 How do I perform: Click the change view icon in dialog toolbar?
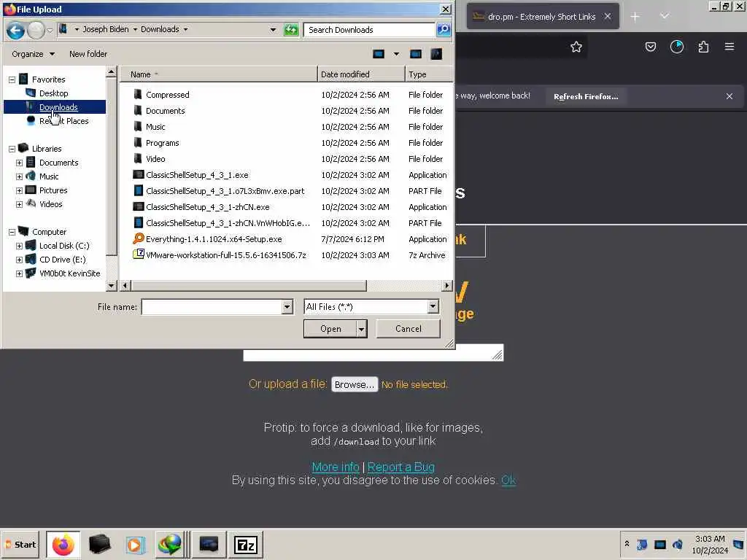[x=379, y=54]
